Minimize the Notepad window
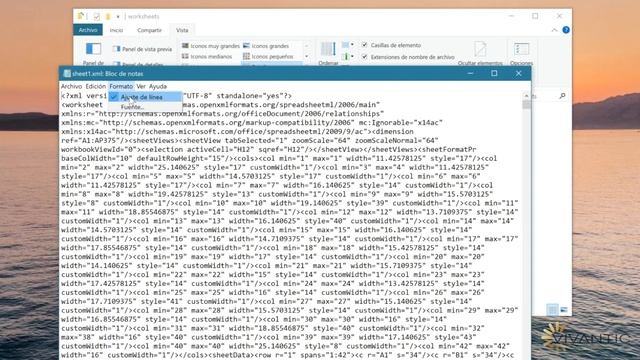Screen dimensions: 640x360 (x=470, y=73)
